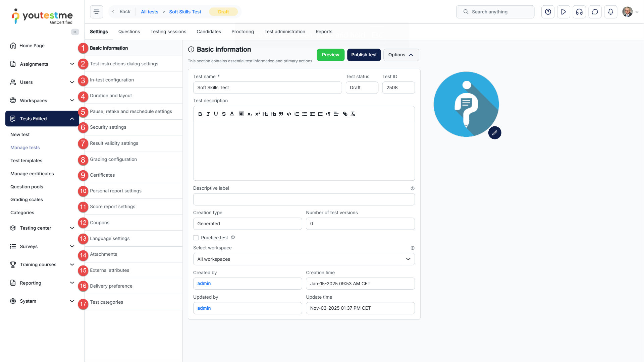644x362 pixels.
Task: Enable the Practice test checkbox
Action: click(196, 238)
